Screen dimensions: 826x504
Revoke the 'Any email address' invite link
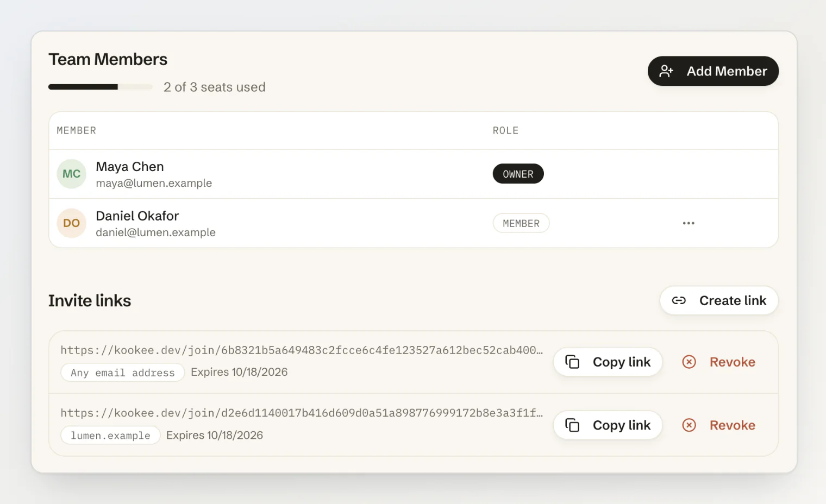tap(718, 362)
